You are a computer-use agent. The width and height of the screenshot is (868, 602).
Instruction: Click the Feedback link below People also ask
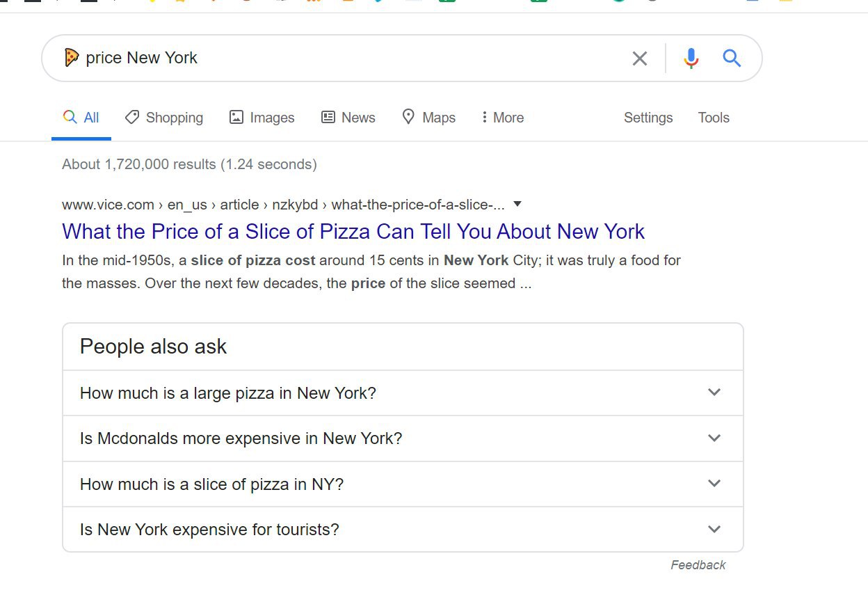point(698,565)
